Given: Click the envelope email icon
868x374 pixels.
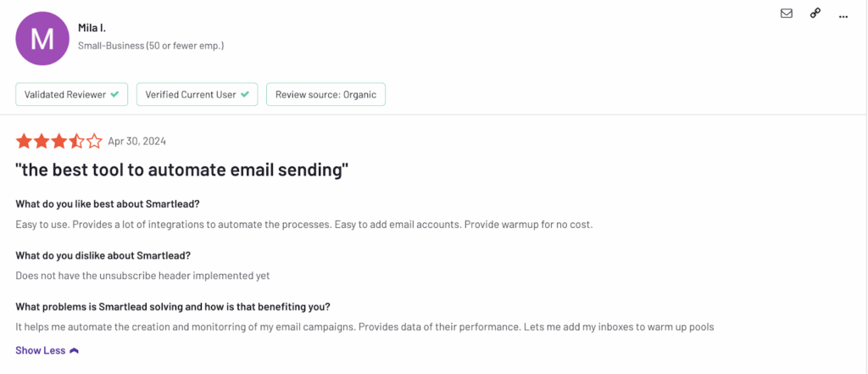Looking at the screenshot, I should point(786,14).
